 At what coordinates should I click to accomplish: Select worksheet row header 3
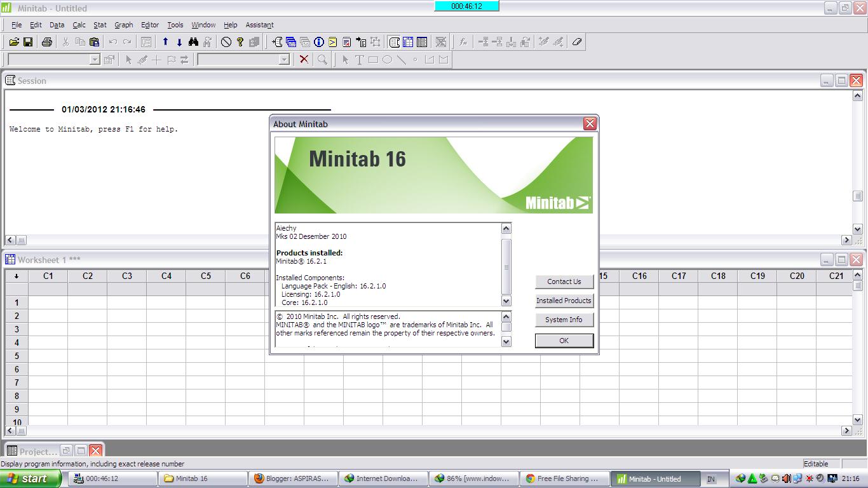(17, 329)
